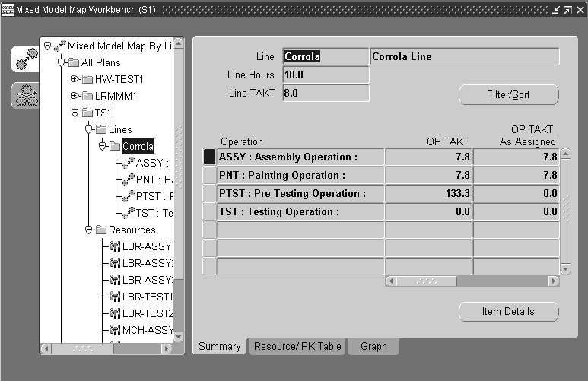Expand the HW-TEST1 plan node
Viewport: 588px width, 381px height.
(75, 79)
